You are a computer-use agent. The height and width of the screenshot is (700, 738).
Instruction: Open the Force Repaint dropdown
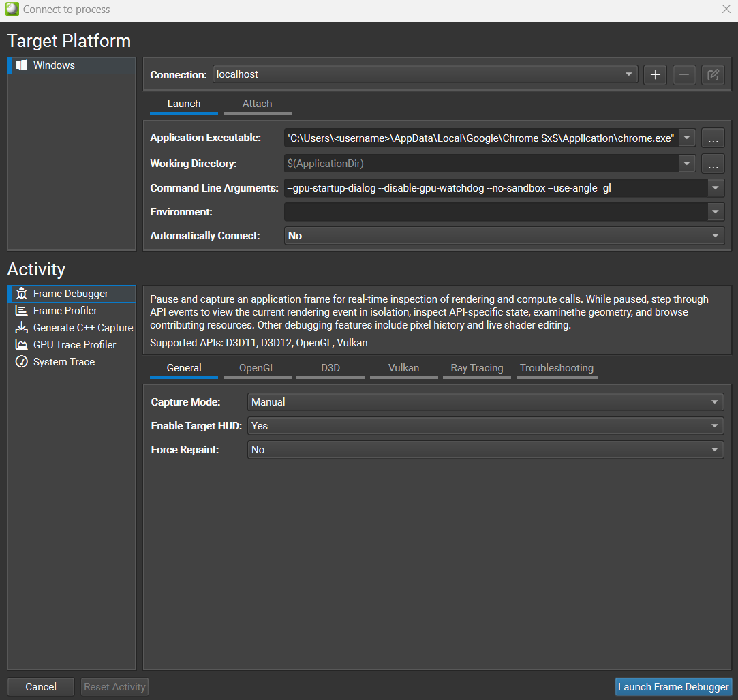[485, 450]
